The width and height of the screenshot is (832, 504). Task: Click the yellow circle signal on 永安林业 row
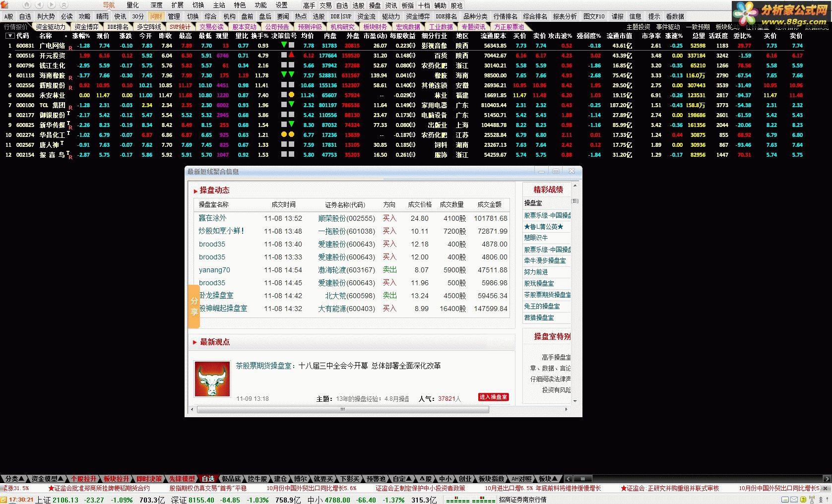[292, 95]
